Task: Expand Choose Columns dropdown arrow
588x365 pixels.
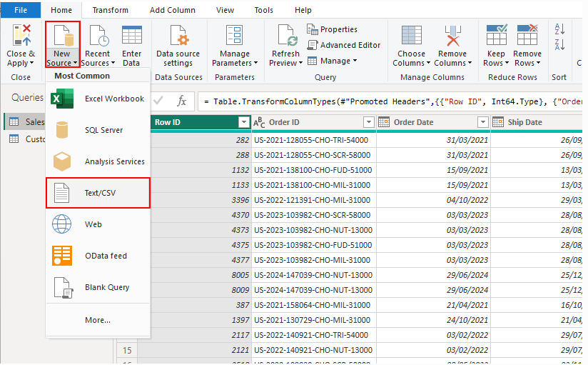Action: [428, 63]
